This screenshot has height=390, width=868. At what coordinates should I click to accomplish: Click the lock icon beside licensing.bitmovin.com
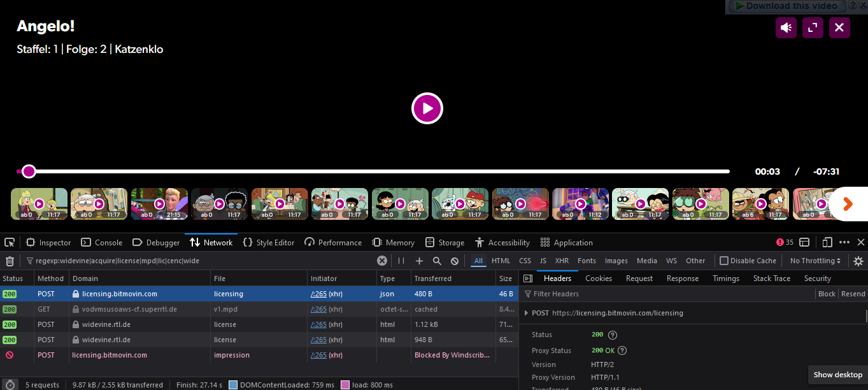tap(76, 294)
